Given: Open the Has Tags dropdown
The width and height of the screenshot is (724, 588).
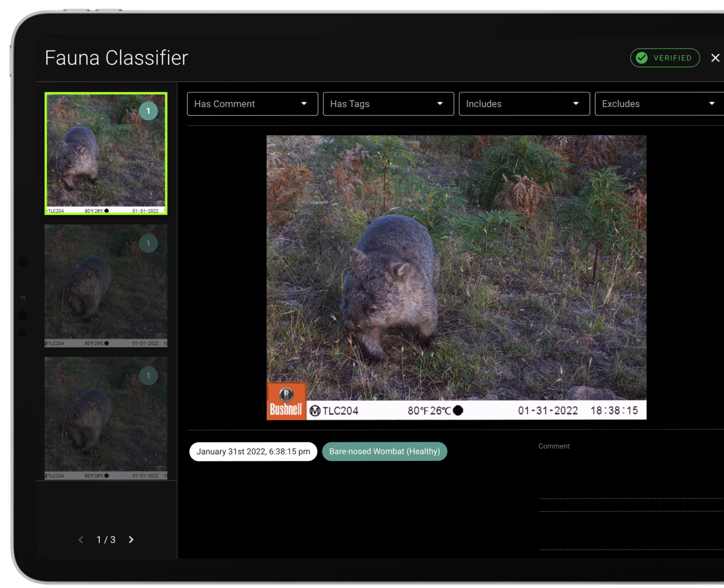Looking at the screenshot, I should 388,104.
